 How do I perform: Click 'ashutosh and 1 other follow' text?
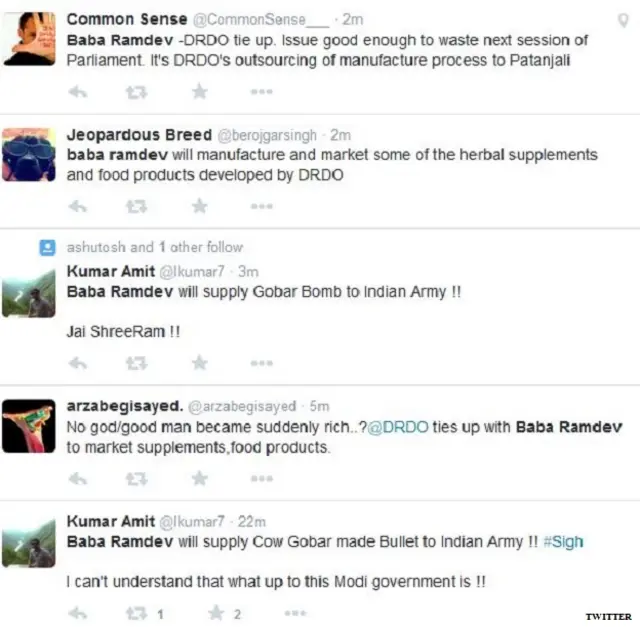155,247
